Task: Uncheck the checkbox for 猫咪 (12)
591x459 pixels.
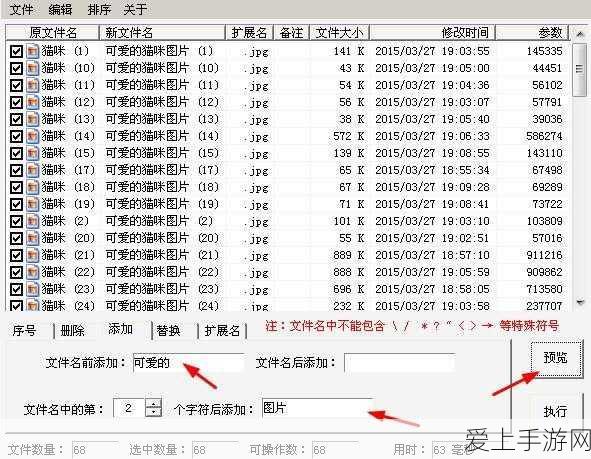Action: pyautogui.click(x=16, y=103)
